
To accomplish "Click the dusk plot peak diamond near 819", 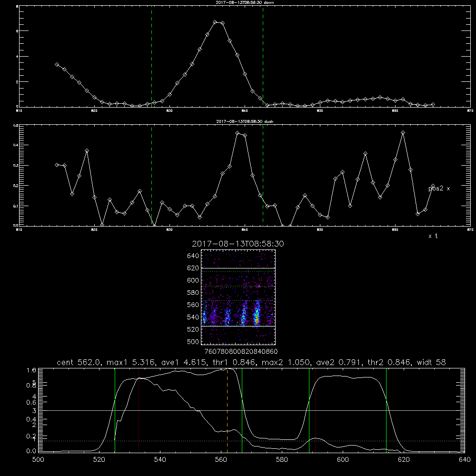I will 87,150.
